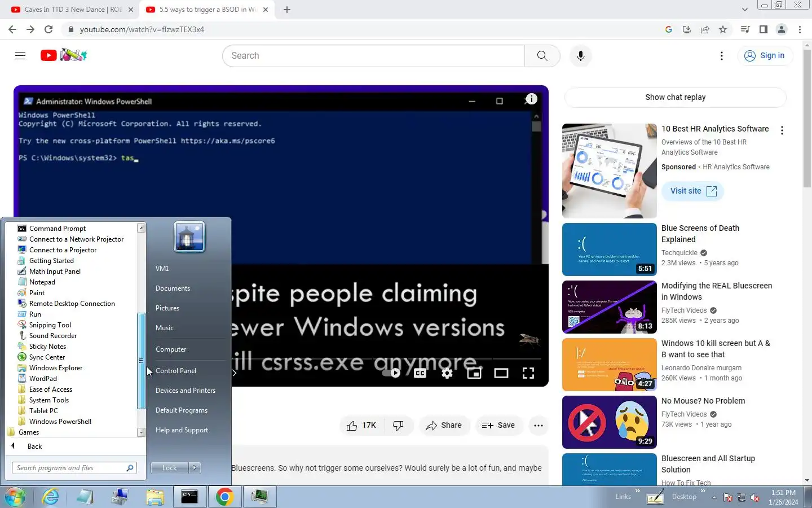This screenshot has width=812, height=508.
Task: Share this page from address bar
Action: coord(705,29)
